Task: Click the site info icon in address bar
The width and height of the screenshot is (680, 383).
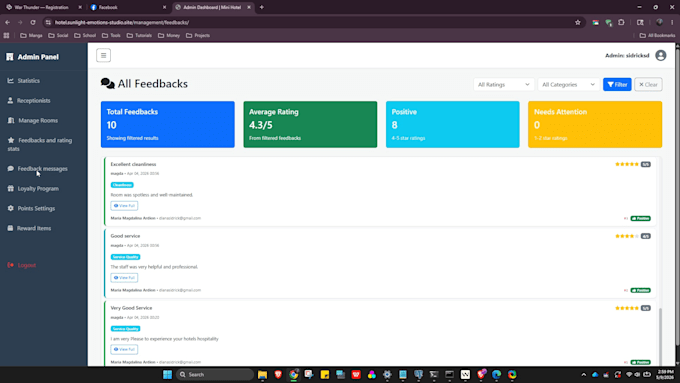Action: click(48, 23)
